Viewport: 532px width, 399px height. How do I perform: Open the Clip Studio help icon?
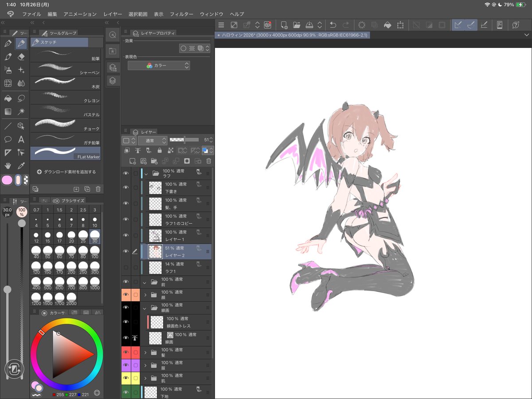516,25
